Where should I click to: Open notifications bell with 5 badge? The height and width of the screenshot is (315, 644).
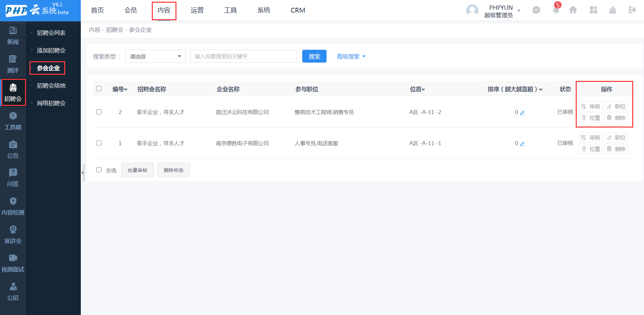pyautogui.click(x=556, y=9)
